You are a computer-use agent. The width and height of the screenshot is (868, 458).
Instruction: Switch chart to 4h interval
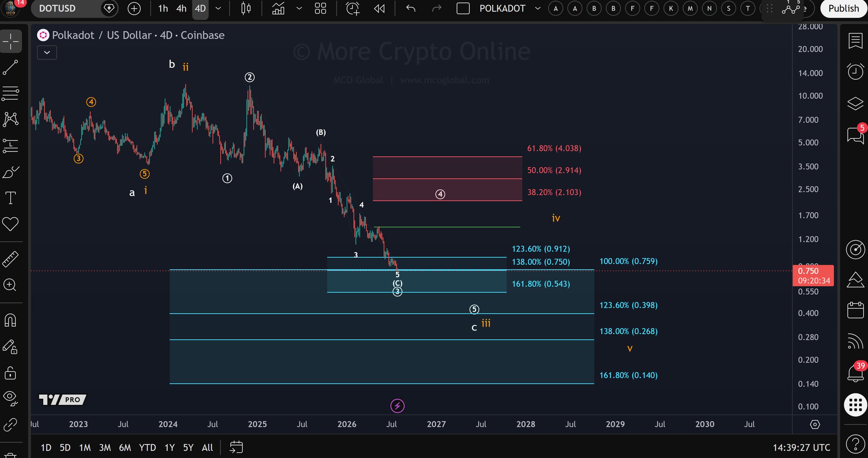(x=181, y=8)
